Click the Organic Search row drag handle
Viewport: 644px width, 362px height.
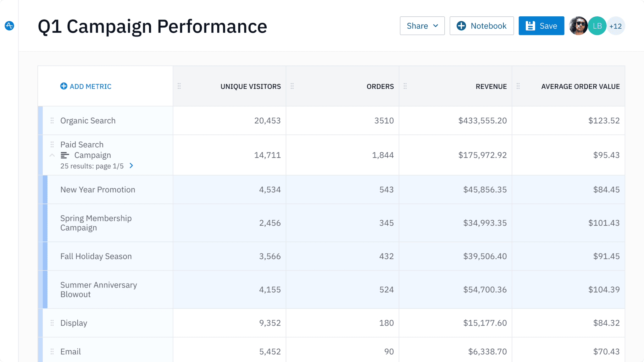(x=52, y=121)
